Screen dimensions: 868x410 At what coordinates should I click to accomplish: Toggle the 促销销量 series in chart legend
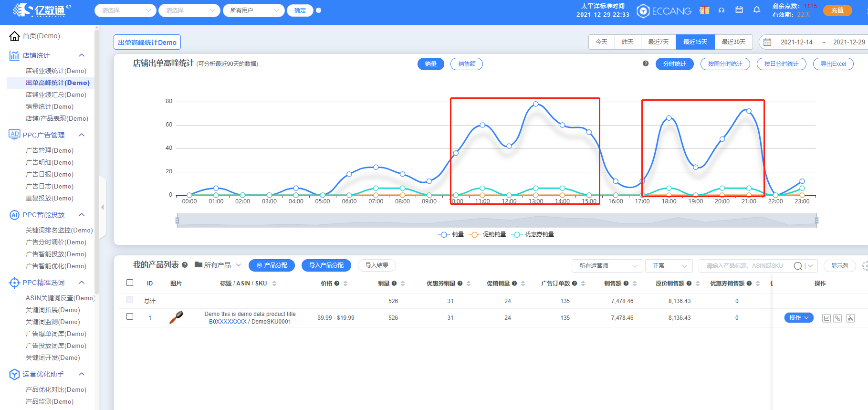click(487, 234)
